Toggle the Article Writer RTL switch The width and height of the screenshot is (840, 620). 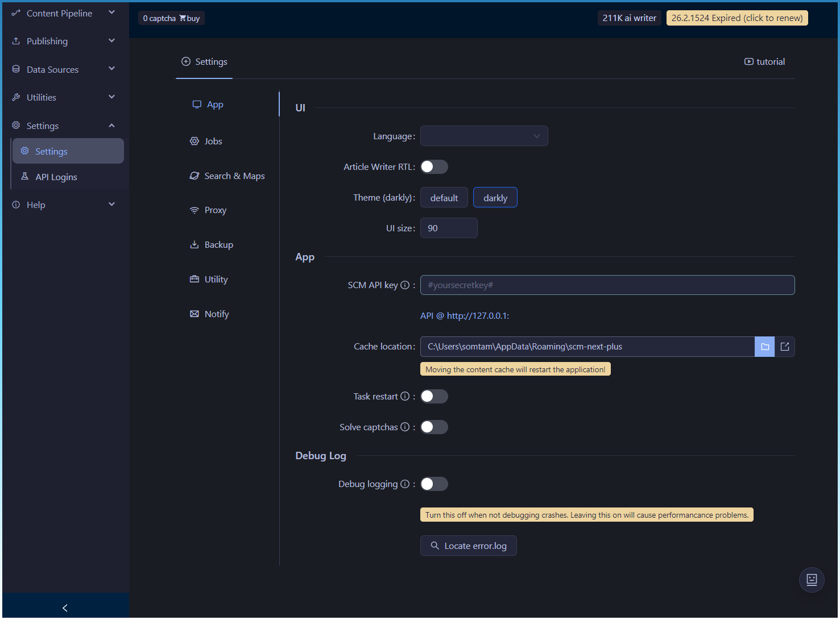[434, 167]
